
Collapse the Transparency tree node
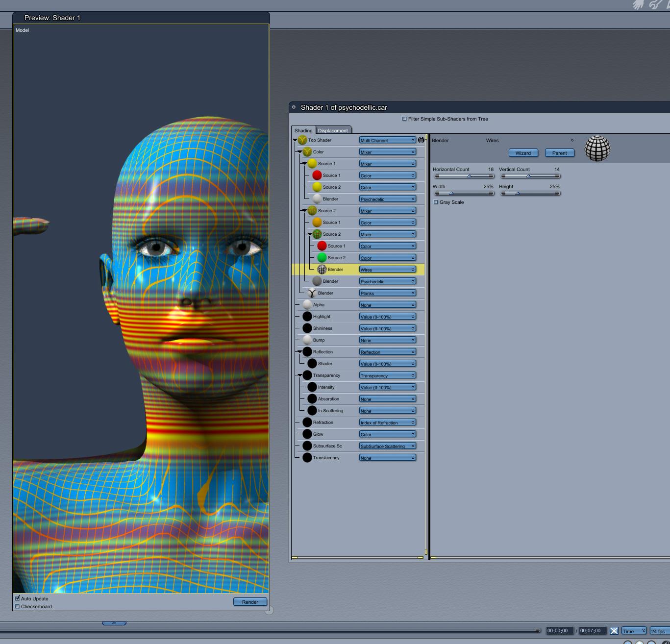(300, 375)
